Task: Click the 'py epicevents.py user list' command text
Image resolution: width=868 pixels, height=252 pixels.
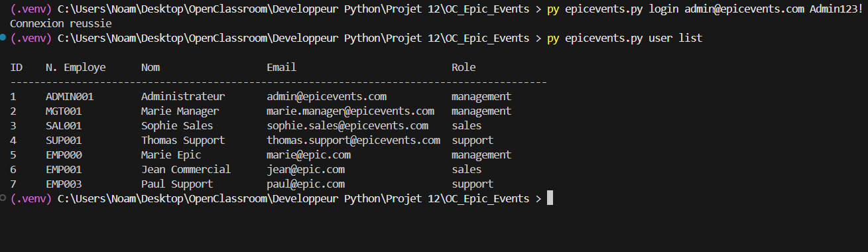Action: [x=625, y=38]
